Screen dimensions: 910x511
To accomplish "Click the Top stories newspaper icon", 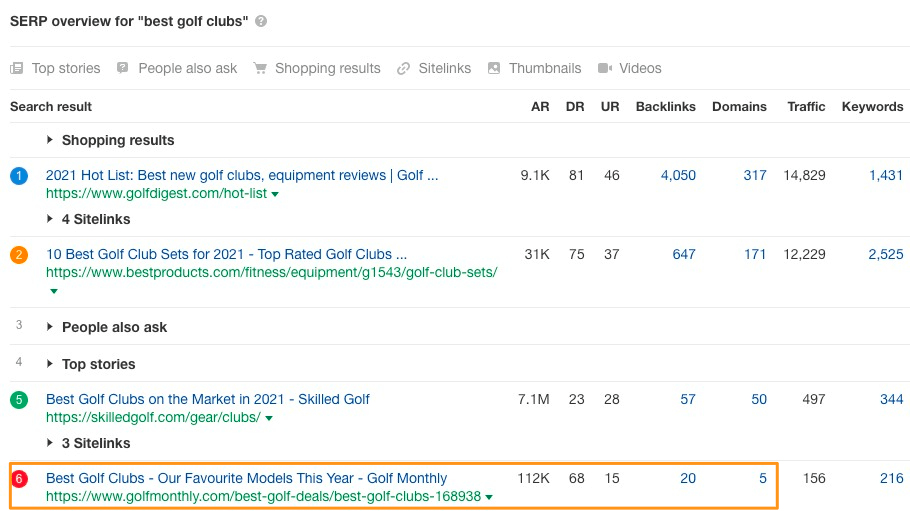I will tap(17, 69).
